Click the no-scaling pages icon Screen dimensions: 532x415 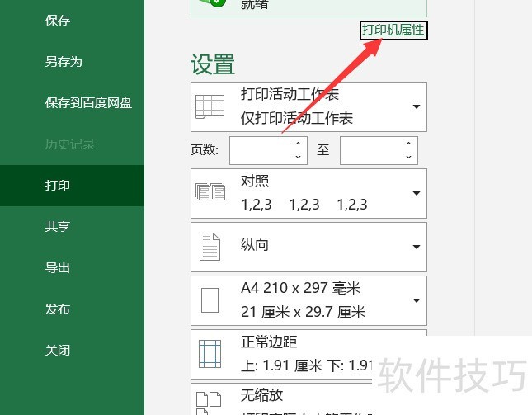coord(209,402)
